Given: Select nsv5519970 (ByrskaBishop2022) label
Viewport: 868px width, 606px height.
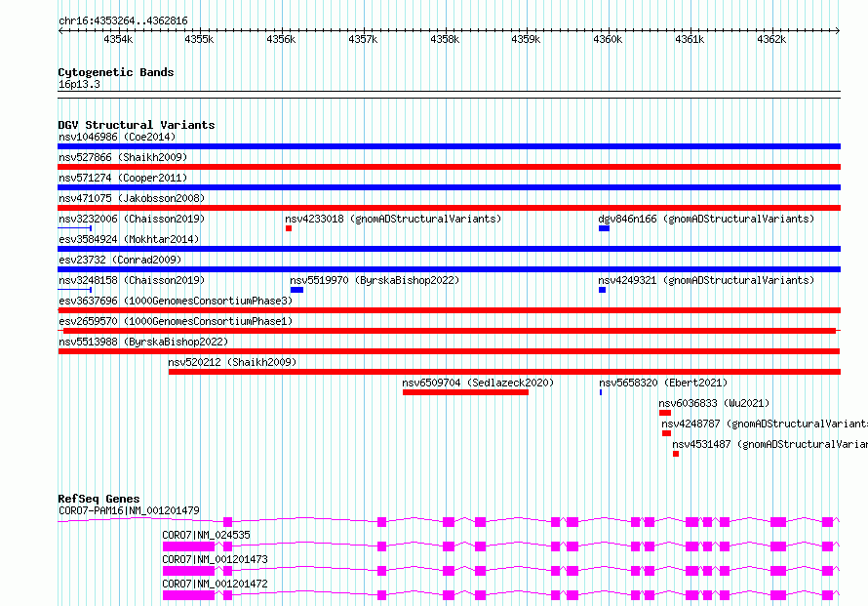Looking at the screenshot, I should pos(375,280).
